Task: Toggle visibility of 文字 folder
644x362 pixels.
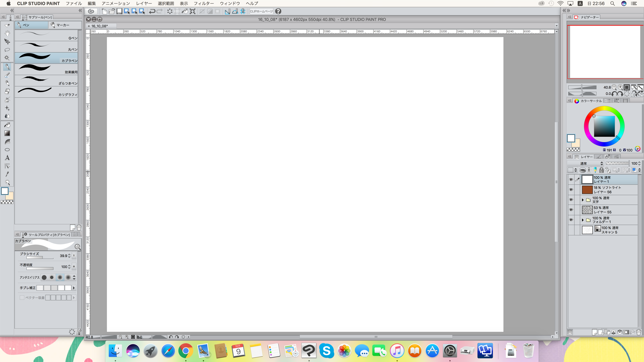Action: (571, 200)
